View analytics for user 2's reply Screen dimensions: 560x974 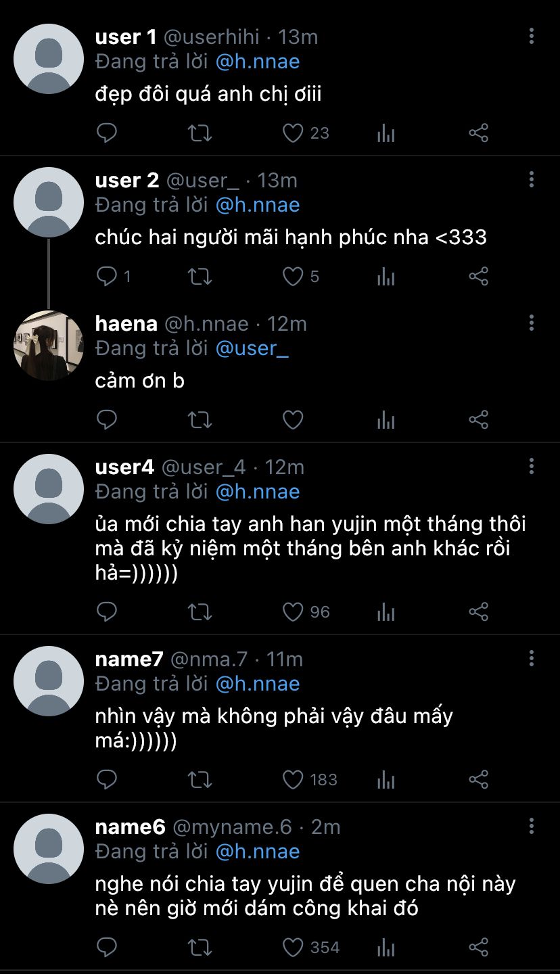[x=386, y=277]
